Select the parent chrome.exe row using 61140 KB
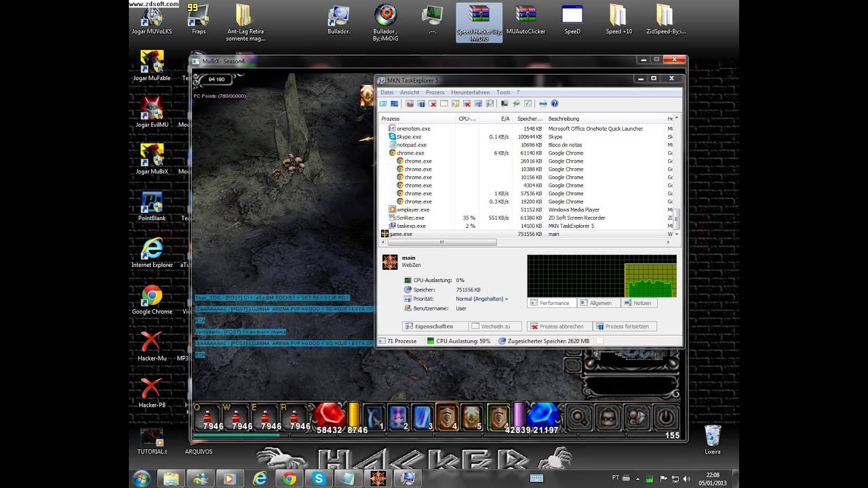868x488 pixels. tap(526, 153)
